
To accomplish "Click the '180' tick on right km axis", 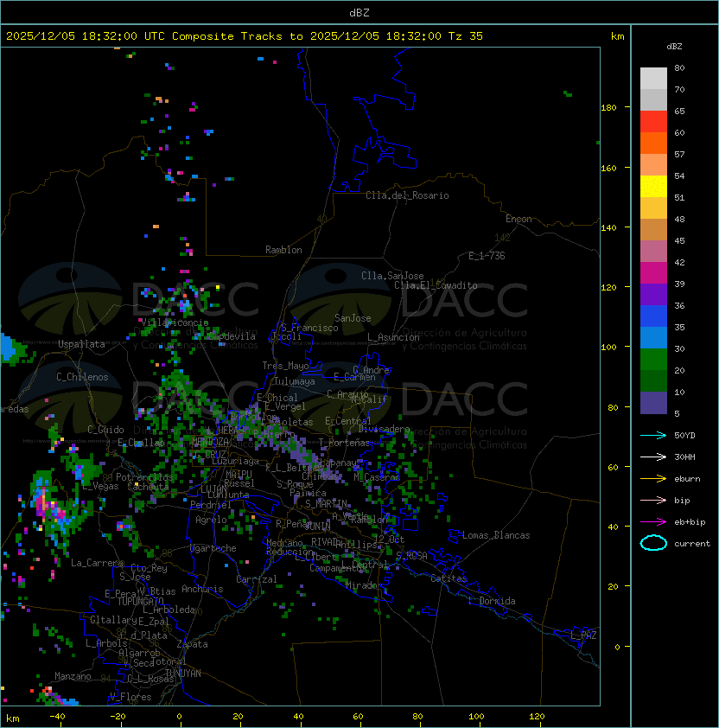I will coord(608,108).
